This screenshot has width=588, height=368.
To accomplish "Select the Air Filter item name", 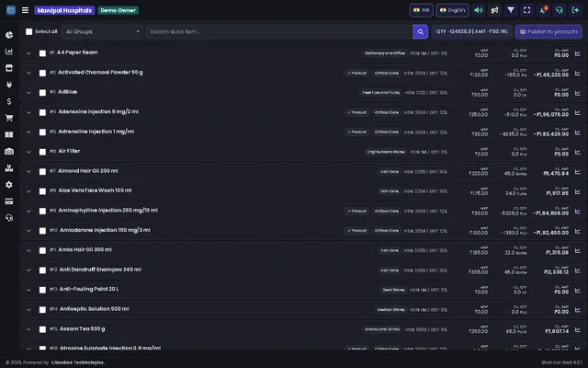I will pyautogui.click(x=69, y=151).
